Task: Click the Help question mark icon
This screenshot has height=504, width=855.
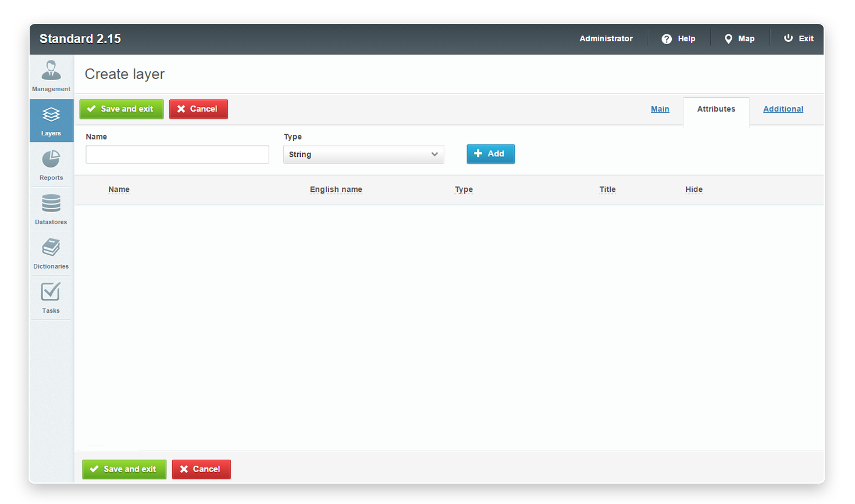Action: tap(667, 39)
